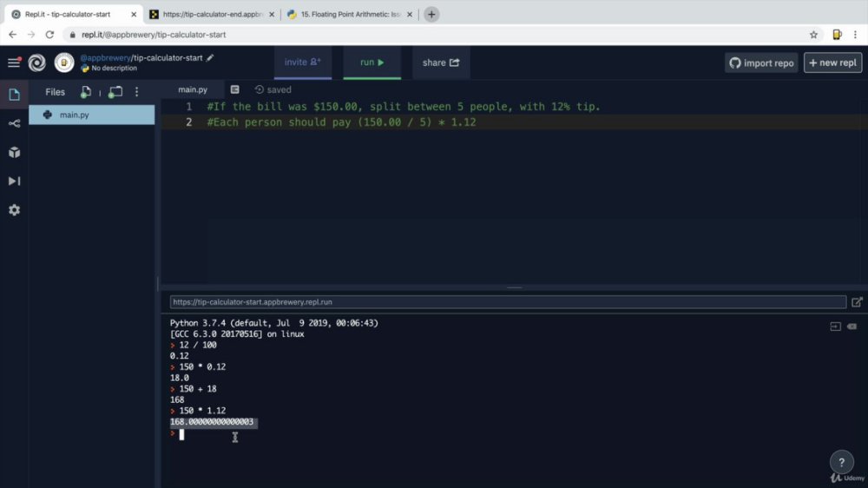Screen dimensions: 868x488
Task: Select main.py in the file tree
Action: [x=92, y=115]
